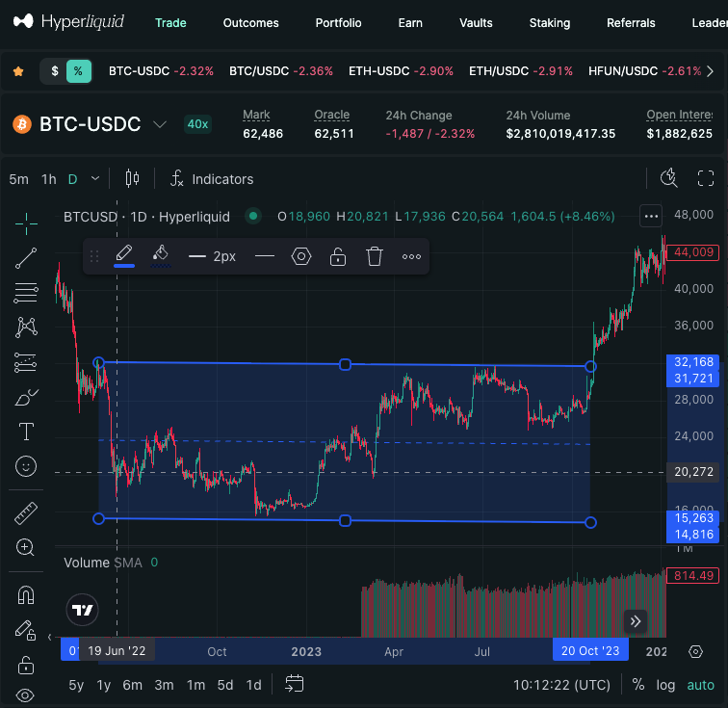
Task: Select ETH-USDC ticker
Action: (x=401, y=71)
